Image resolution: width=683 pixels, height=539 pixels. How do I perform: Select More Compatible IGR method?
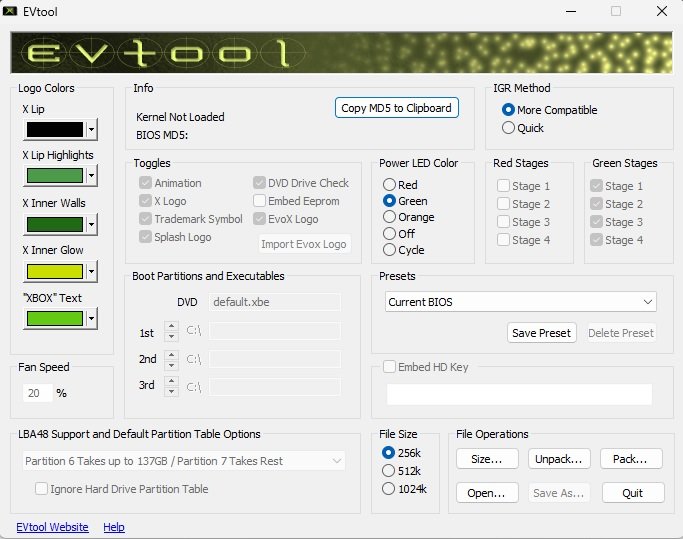point(549,110)
